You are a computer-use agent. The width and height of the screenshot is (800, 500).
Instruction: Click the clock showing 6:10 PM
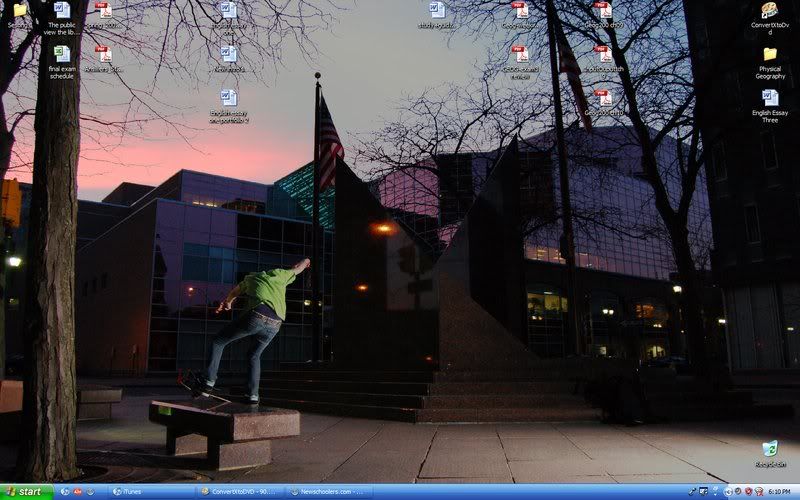pos(781,492)
